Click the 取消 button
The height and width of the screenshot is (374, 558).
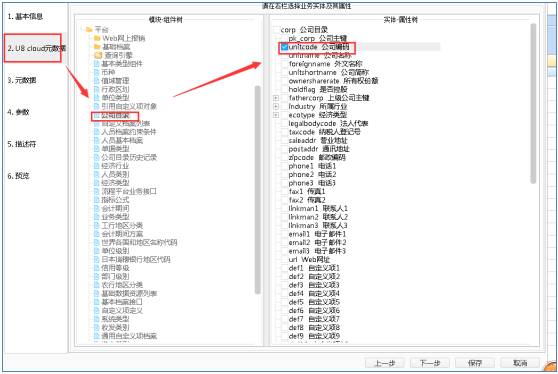(x=520, y=363)
